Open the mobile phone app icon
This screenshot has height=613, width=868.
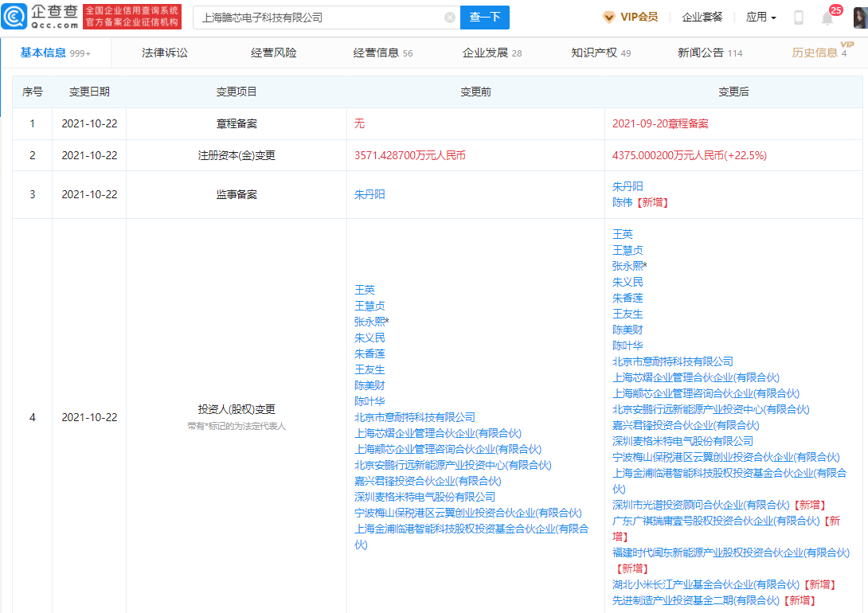[798, 18]
